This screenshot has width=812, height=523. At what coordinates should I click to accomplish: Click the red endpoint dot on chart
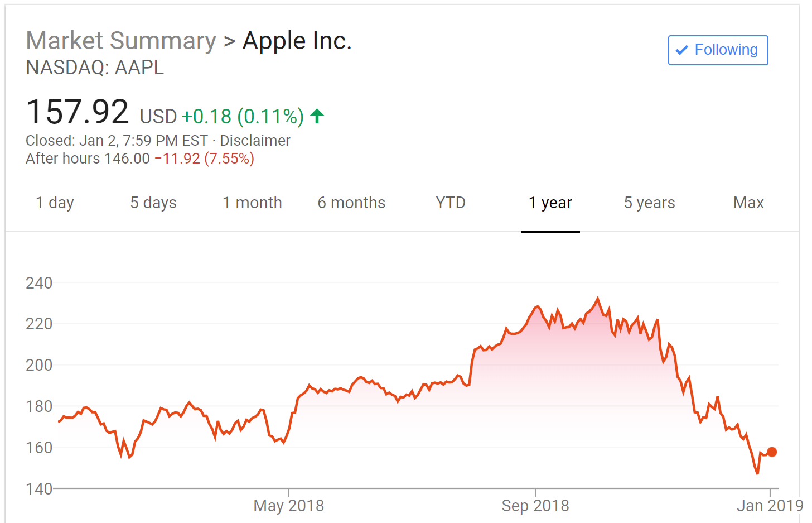(x=772, y=452)
